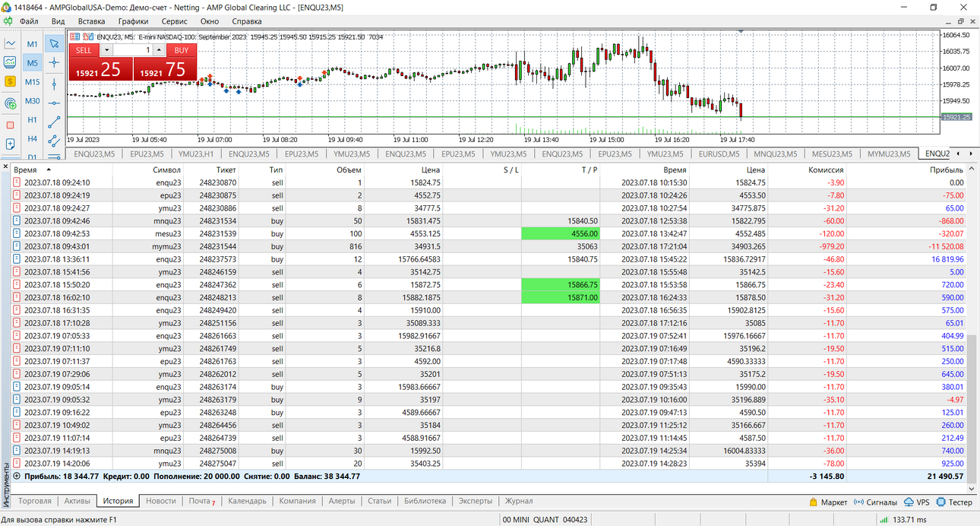Open the Файл menu
The height and width of the screenshot is (526, 980).
pos(30,21)
